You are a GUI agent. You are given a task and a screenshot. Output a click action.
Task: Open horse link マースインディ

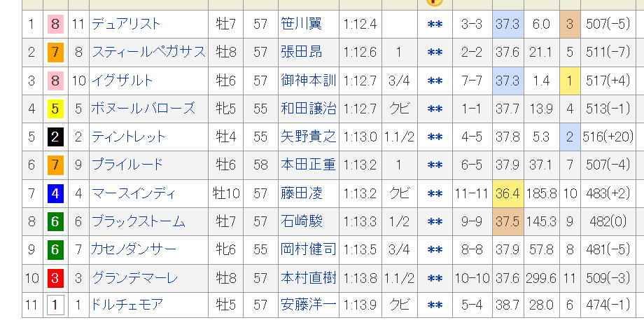click(133, 193)
